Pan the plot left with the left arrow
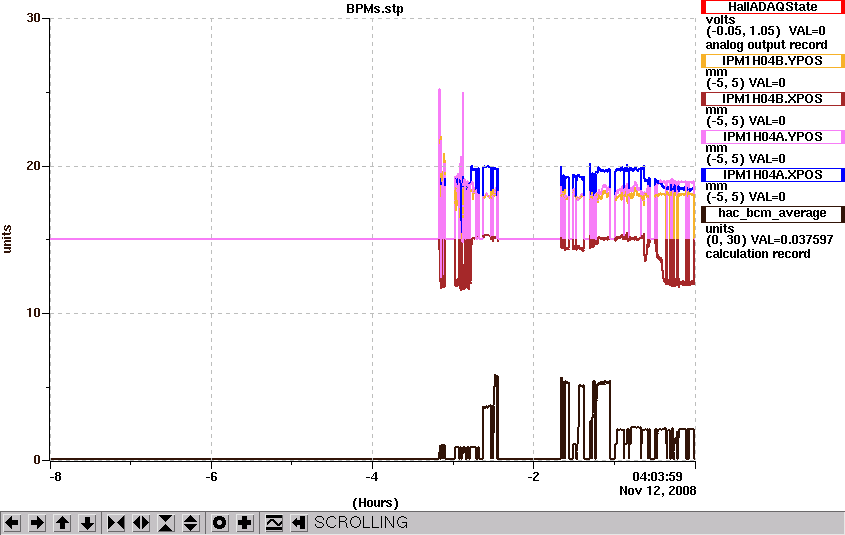845x535 pixels. [x=12, y=523]
